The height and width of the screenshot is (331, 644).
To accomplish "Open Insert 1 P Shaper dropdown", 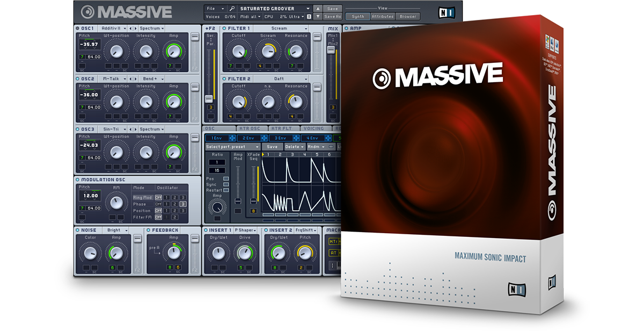I will (x=245, y=230).
